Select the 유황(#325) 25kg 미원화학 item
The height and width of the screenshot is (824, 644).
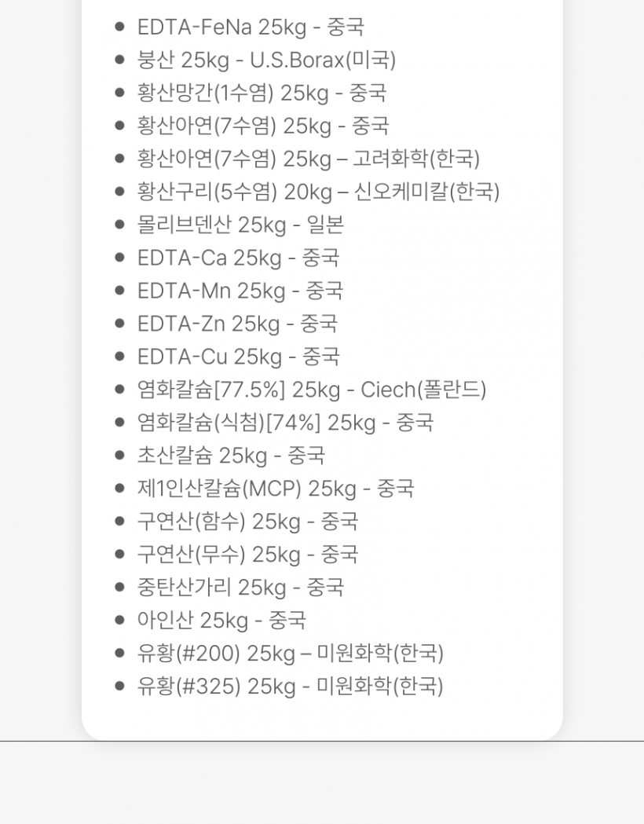(x=291, y=687)
